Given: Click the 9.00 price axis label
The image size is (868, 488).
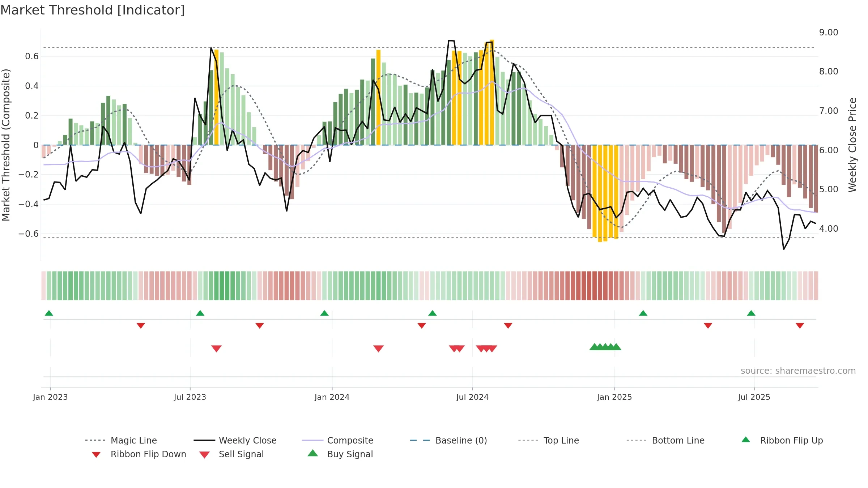Looking at the screenshot, I should click(829, 33).
